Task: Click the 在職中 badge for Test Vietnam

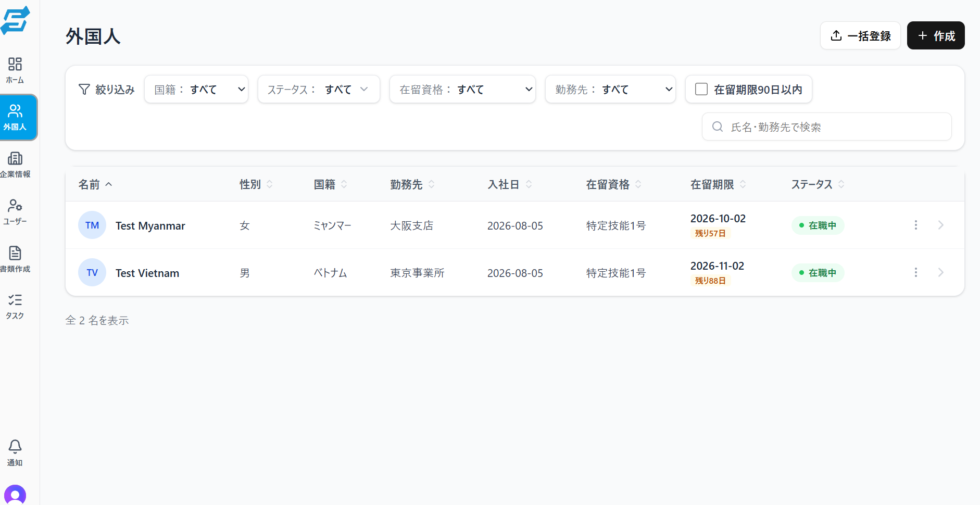Action: (818, 273)
